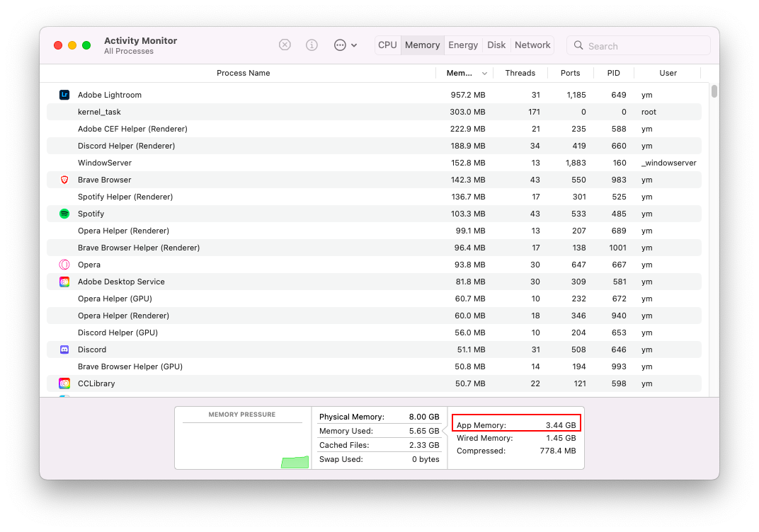Click the Ports value 1,883
The height and width of the screenshot is (532, 759).
tap(576, 163)
